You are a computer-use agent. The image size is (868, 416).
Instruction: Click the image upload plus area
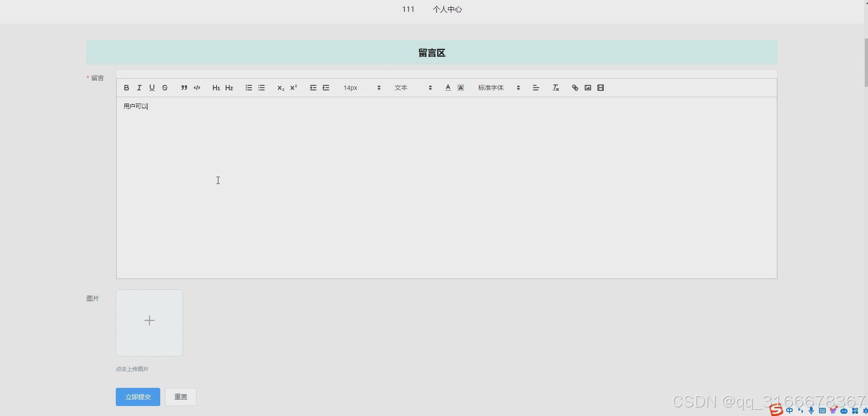[x=149, y=321]
